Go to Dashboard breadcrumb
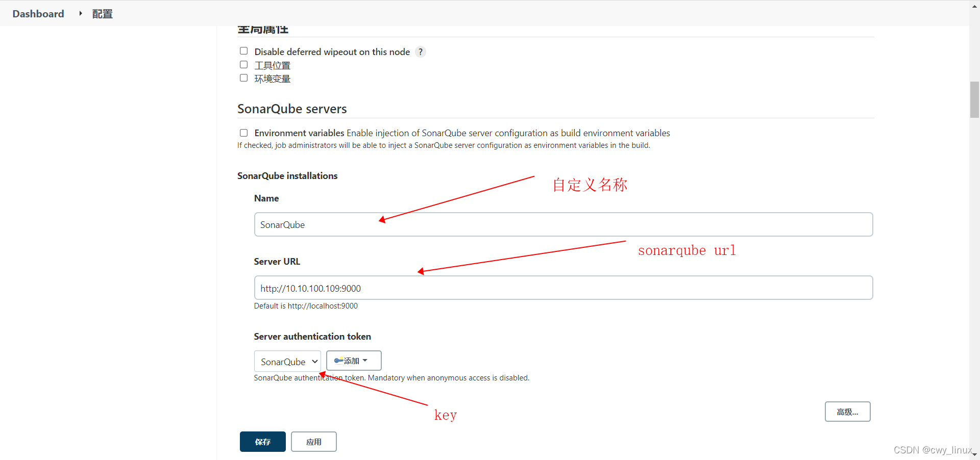This screenshot has width=980, height=460. tap(38, 14)
